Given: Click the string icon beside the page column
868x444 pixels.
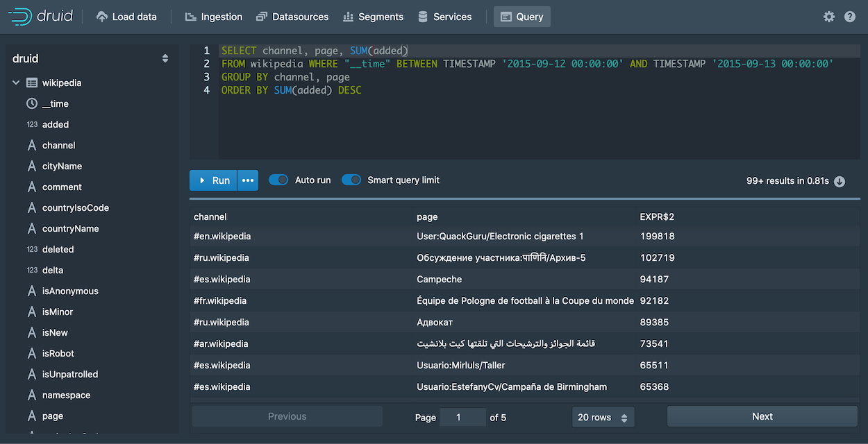Looking at the screenshot, I should click(x=32, y=416).
